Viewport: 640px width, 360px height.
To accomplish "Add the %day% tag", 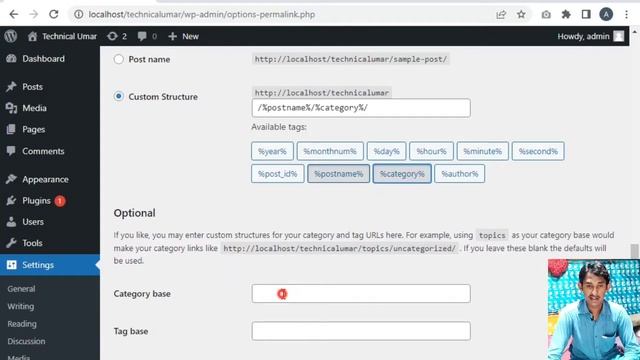I will (x=386, y=151).
